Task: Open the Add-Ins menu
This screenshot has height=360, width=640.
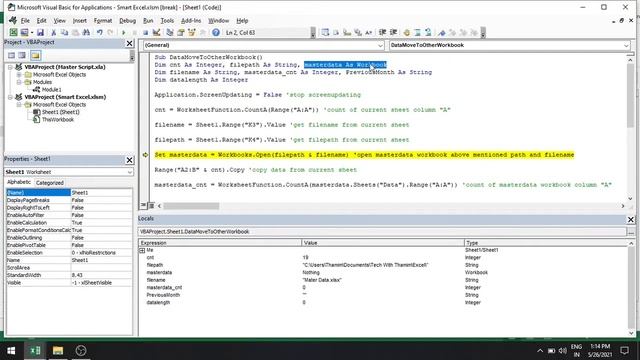Action: click(x=191, y=20)
